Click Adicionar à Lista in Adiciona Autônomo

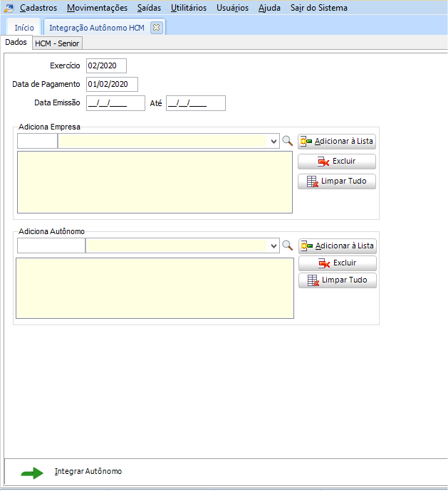(338, 246)
